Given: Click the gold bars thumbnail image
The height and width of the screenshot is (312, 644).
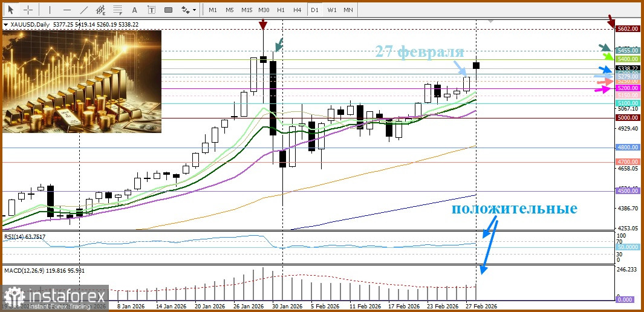Looking at the screenshot, I should (82, 82).
